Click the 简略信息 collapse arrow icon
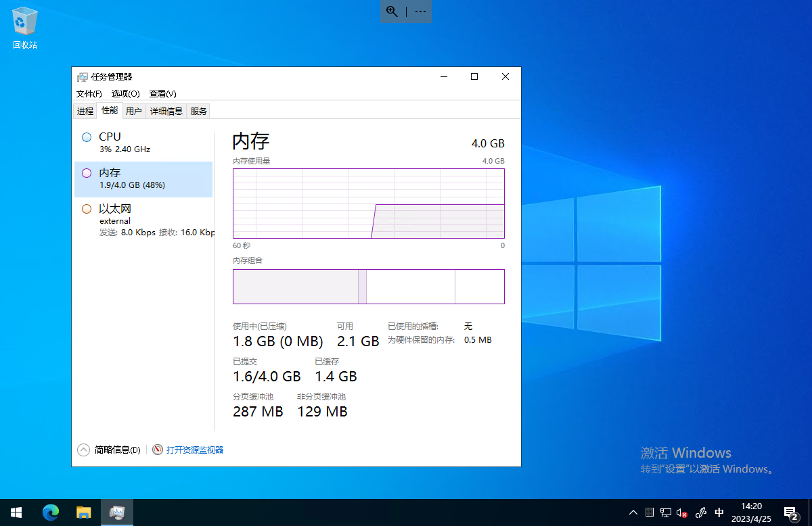The width and height of the screenshot is (812, 526). pyautogui.click(x=83, y=450)
